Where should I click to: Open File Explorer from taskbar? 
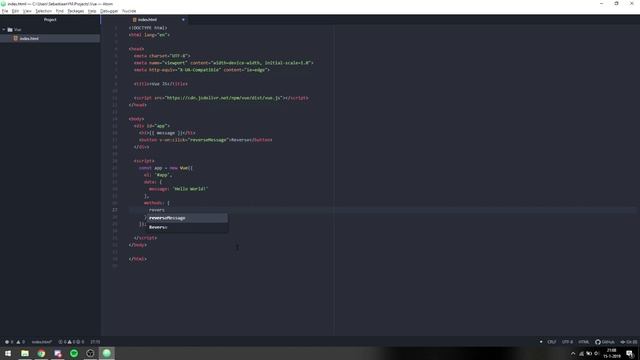coord(25,353)
